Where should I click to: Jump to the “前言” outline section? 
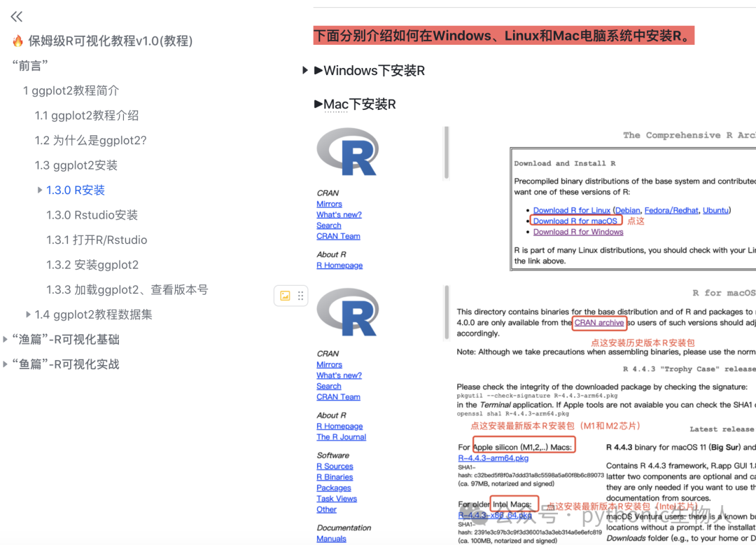[x=30, y=66]
